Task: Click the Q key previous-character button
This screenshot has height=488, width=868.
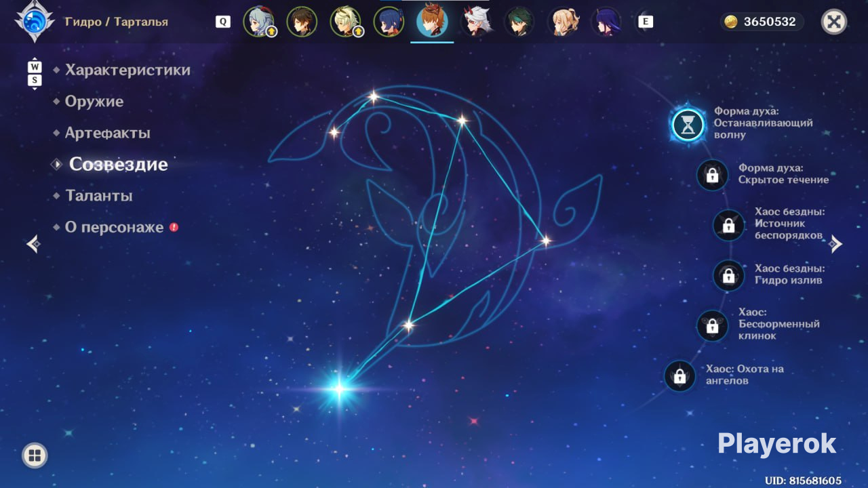Action: point(223,22)
